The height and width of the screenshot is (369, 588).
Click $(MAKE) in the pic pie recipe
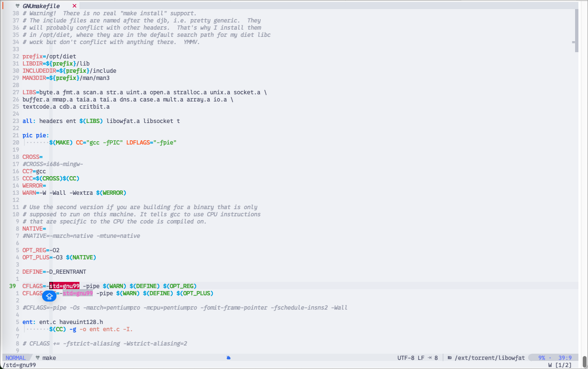(x=61, y=143)
